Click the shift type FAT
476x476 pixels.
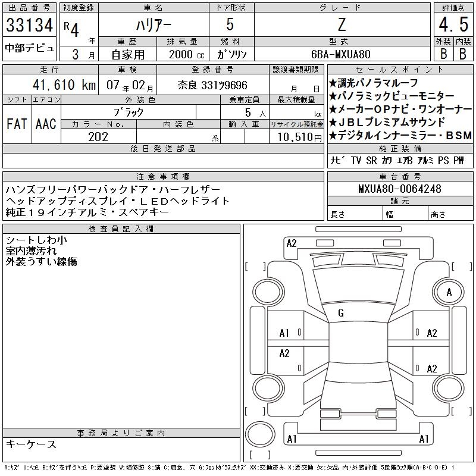(17, 124)
